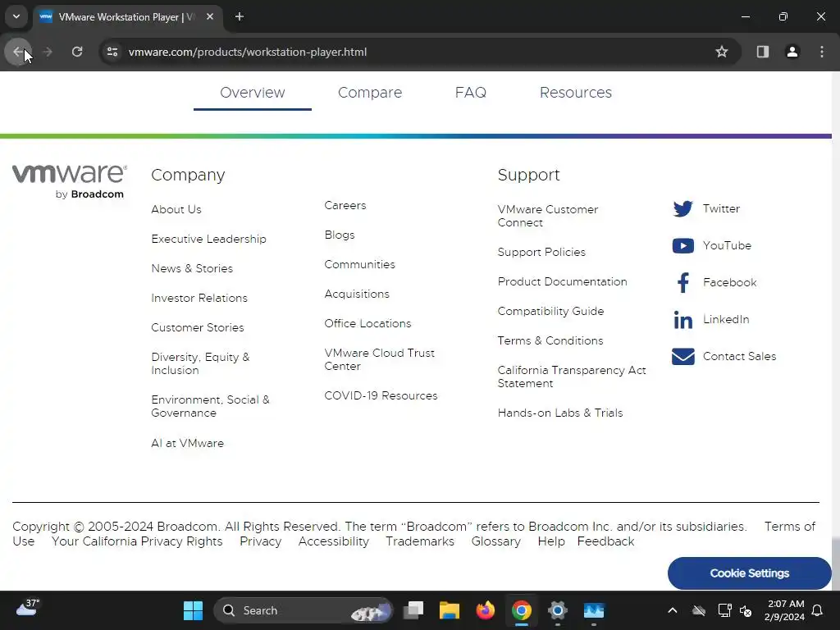Open File Explorer from the taskbar
Image resolution: width=840 pixels, height=630 pixels.
[450, 610]
